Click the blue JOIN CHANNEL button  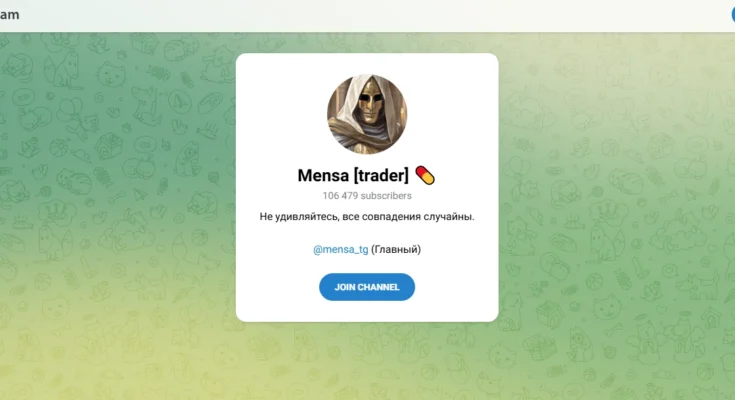click(367, 287)
